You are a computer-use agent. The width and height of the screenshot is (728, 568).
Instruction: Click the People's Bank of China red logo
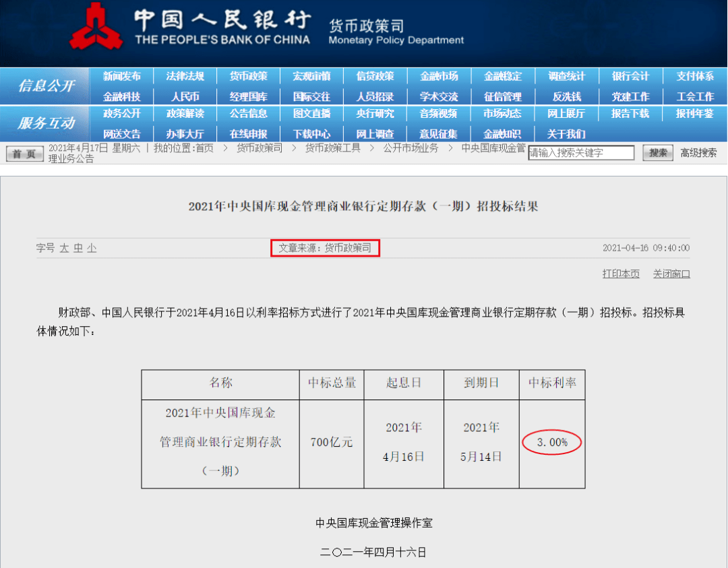[96, 26]
